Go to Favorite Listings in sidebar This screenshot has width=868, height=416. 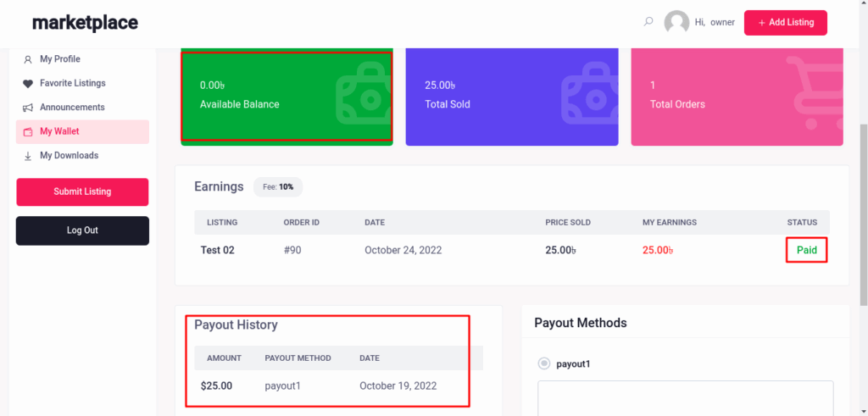click(x=72, y=84)
